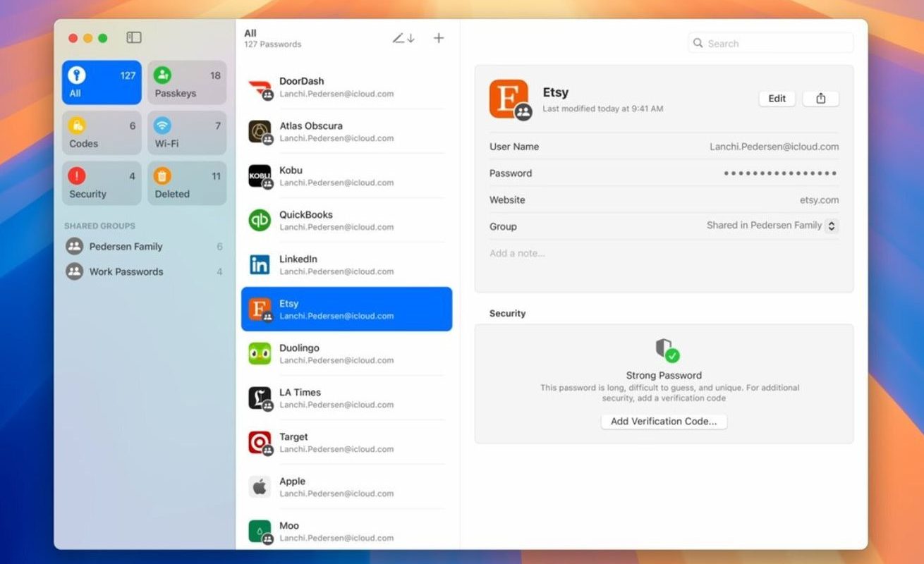
Task: Click the Etsy icon in password list
Action: [x=260, y=309]
